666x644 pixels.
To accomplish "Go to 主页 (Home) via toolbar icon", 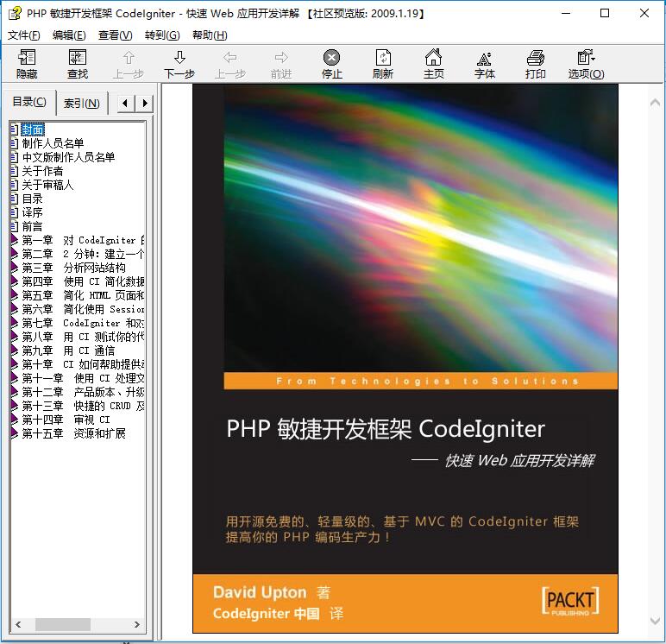I will click(433, 64).
